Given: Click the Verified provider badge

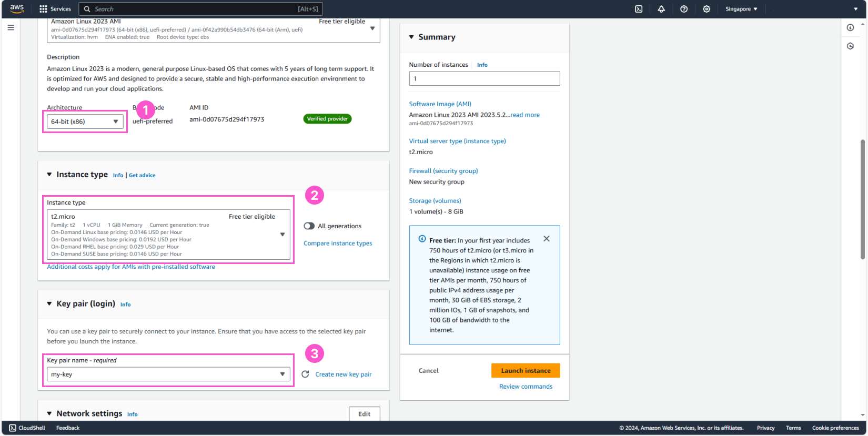Looking at the screenshot, I should 327,119.
